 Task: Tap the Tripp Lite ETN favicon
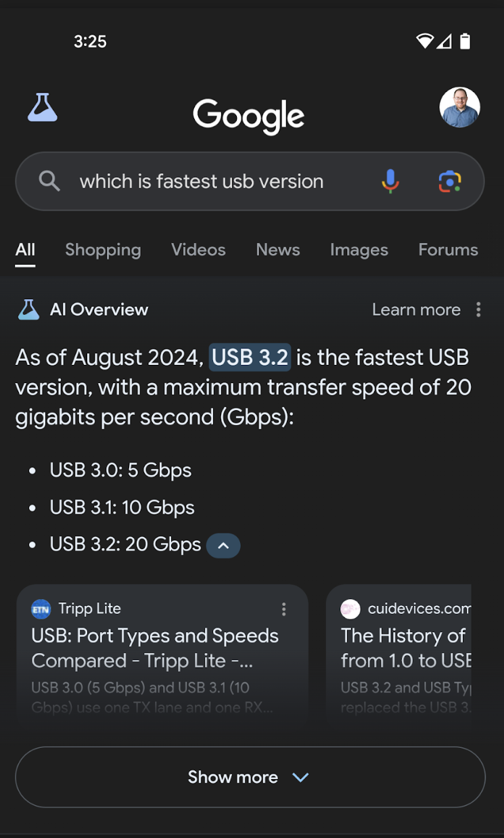pyautogui.click(x=41, y=609)
